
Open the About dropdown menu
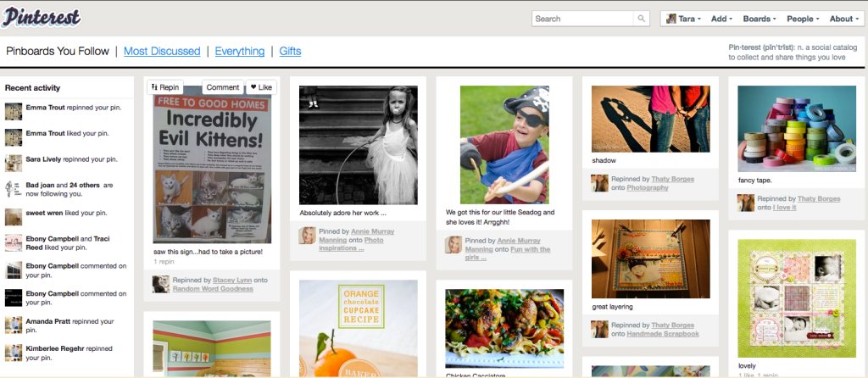click(843, 19)
